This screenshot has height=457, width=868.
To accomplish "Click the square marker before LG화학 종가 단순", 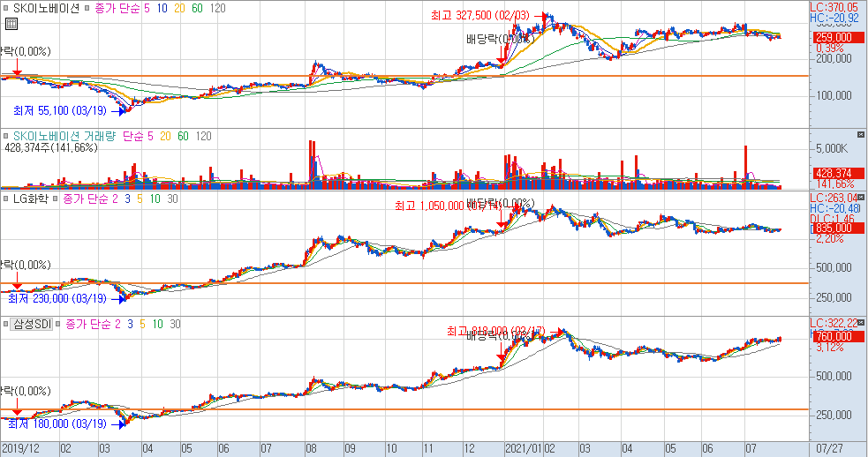I will (x=56, y=199).
